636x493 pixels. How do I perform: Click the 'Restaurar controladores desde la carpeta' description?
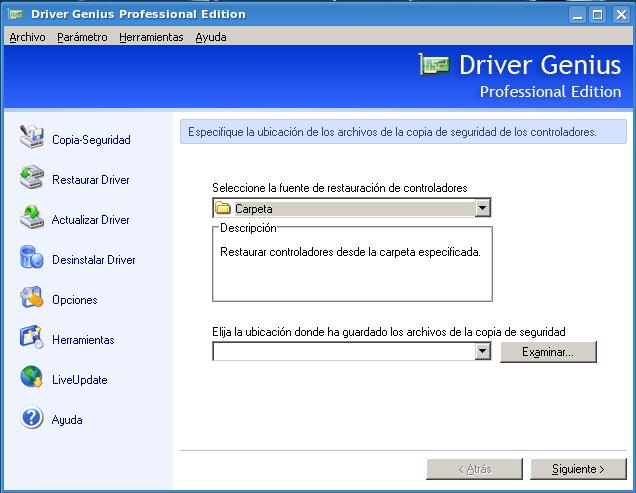pos(350,252)
